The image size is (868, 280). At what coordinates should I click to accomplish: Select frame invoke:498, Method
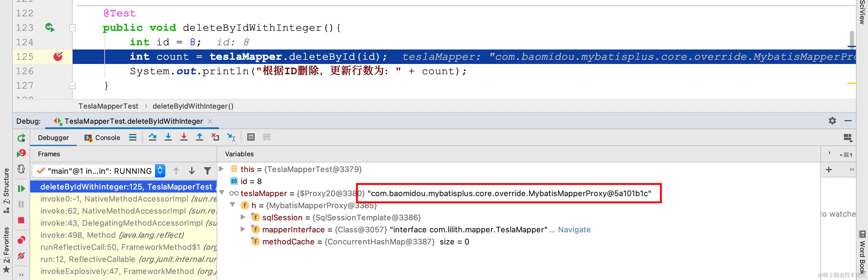pos(123,235)
